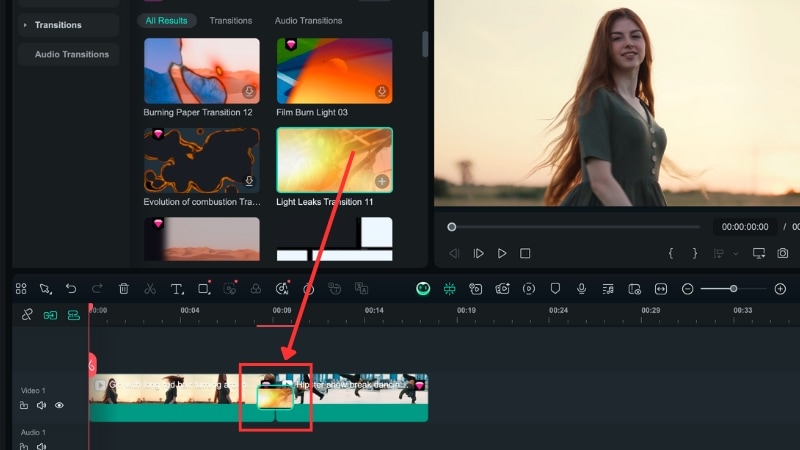Click the zoom-to-fit timeline icon
The height and width of the screenshot is (450, 800).
[x=661, y=289]
